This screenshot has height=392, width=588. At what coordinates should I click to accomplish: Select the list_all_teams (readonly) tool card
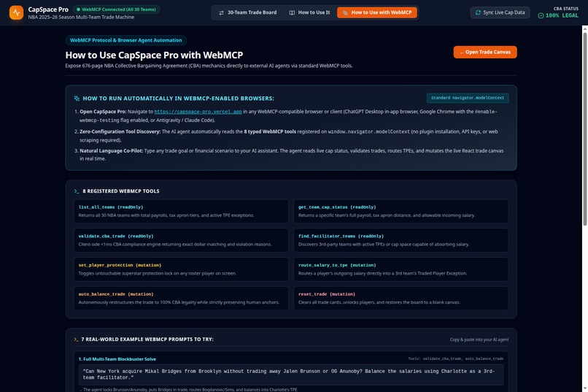[x=181, y=211]
